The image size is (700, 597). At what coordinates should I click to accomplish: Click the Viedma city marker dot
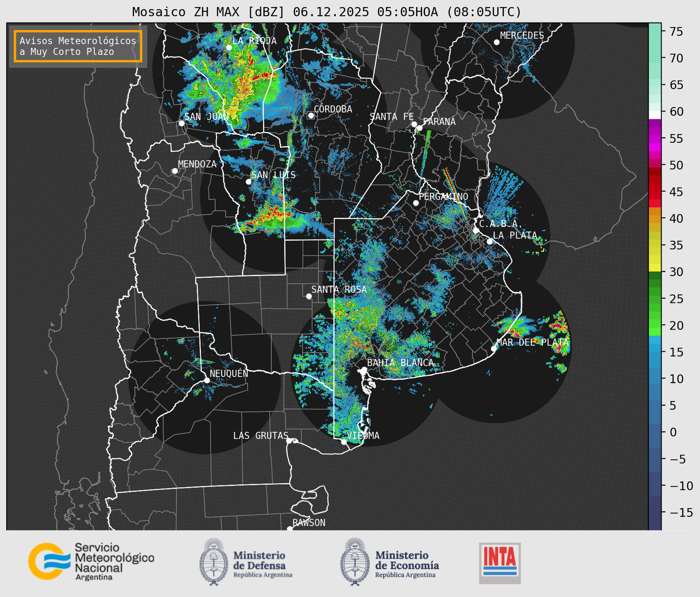pos(344,442)
